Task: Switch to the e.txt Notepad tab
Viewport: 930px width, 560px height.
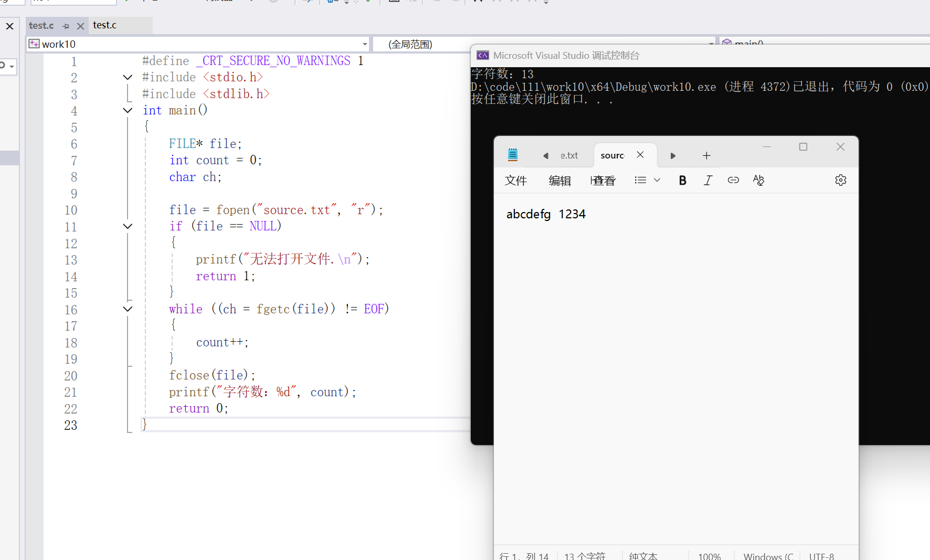Action: coord(569,155)
